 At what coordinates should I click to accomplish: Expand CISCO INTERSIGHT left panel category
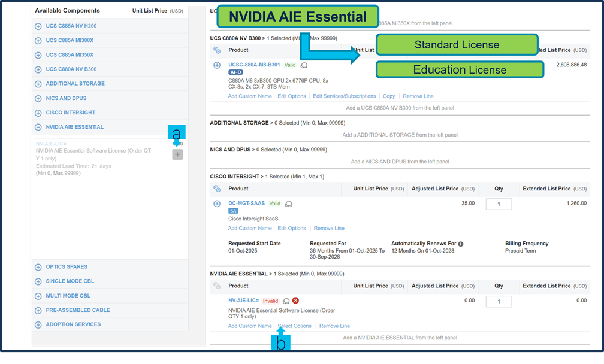[38, 113]
